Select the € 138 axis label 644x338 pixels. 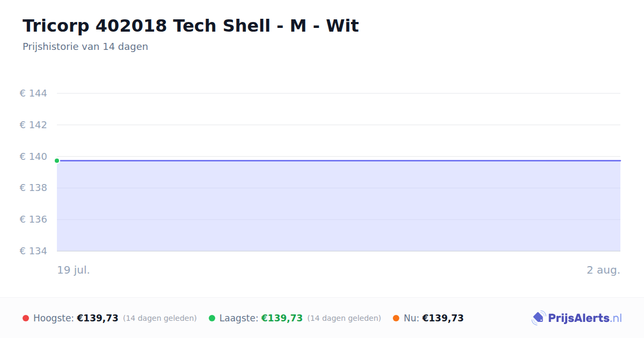tap(33, 188)
